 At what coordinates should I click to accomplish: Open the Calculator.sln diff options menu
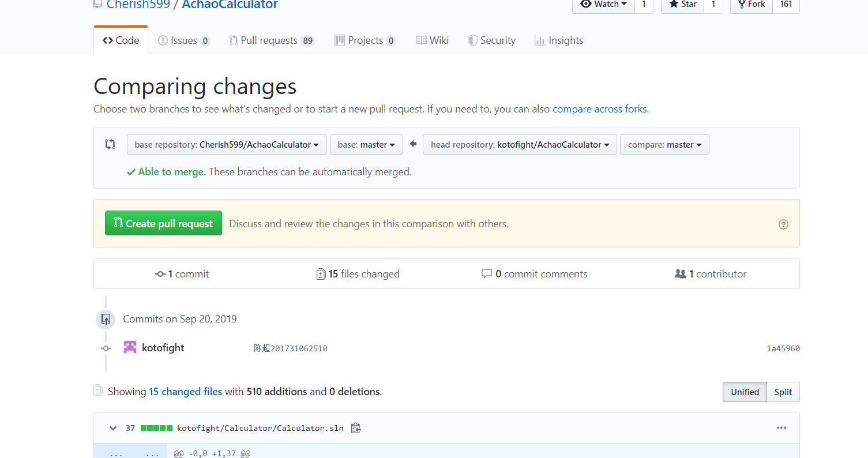[x=781, y=428]
